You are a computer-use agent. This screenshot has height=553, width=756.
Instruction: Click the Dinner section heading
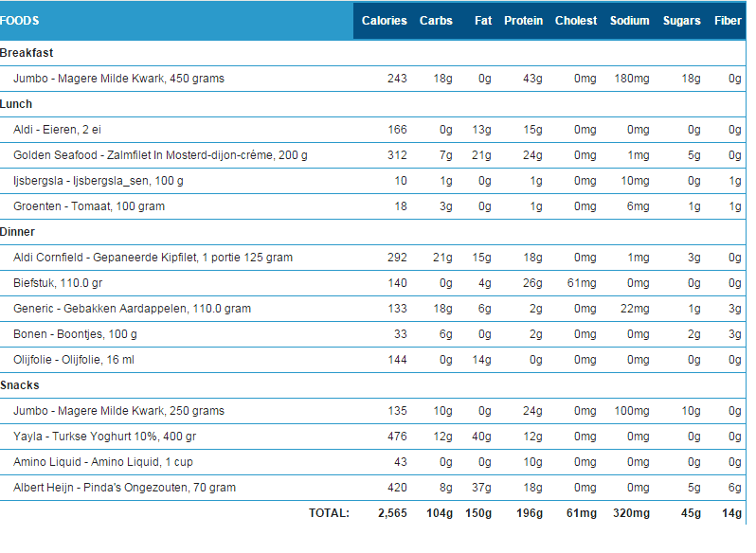[x=18, y=232]
